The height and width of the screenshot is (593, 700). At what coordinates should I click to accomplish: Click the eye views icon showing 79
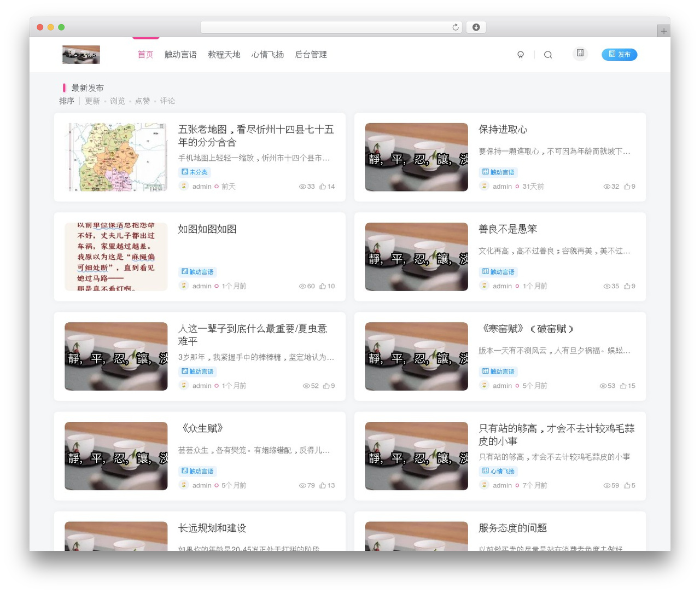click(x=302, y=485)
